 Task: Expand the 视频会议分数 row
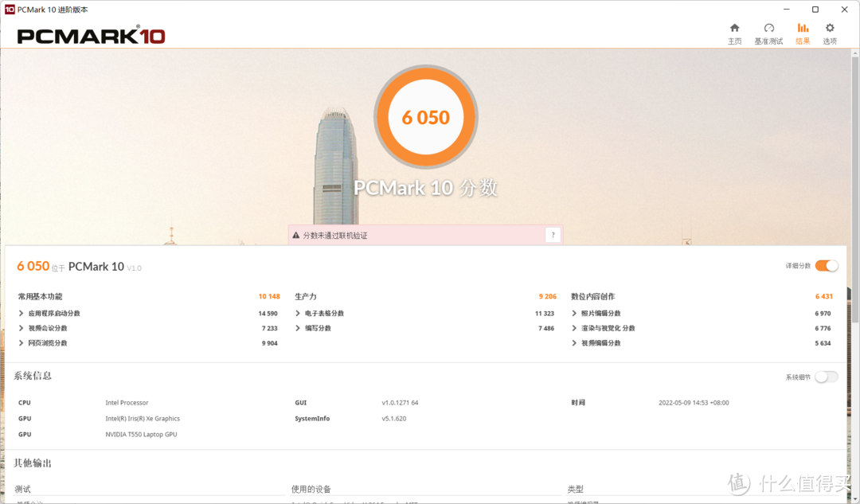21,328
